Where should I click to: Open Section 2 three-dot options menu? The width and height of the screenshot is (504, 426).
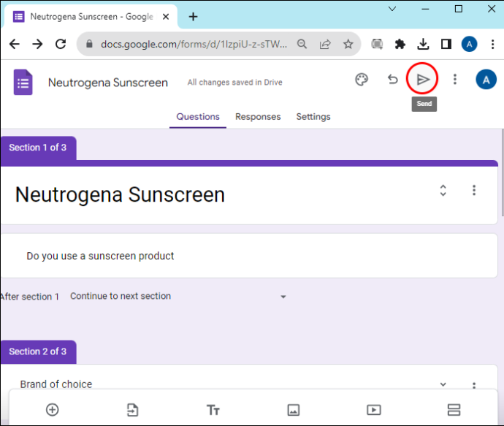point(474,385)
